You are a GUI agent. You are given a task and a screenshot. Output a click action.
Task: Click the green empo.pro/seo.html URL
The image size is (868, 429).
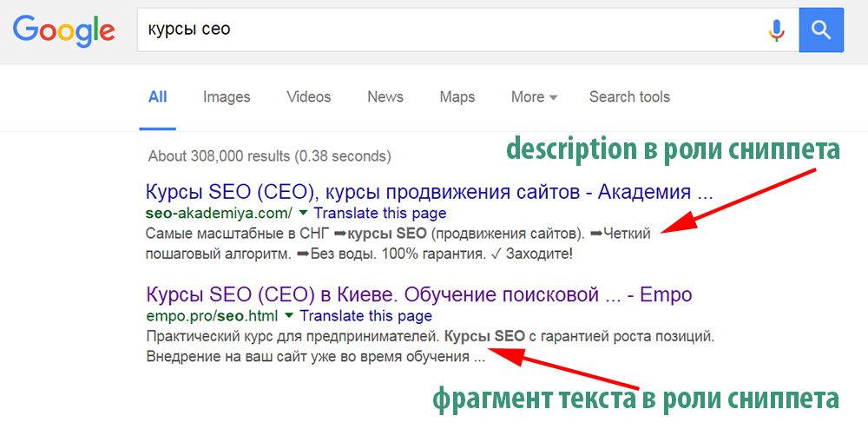point(212,315)
